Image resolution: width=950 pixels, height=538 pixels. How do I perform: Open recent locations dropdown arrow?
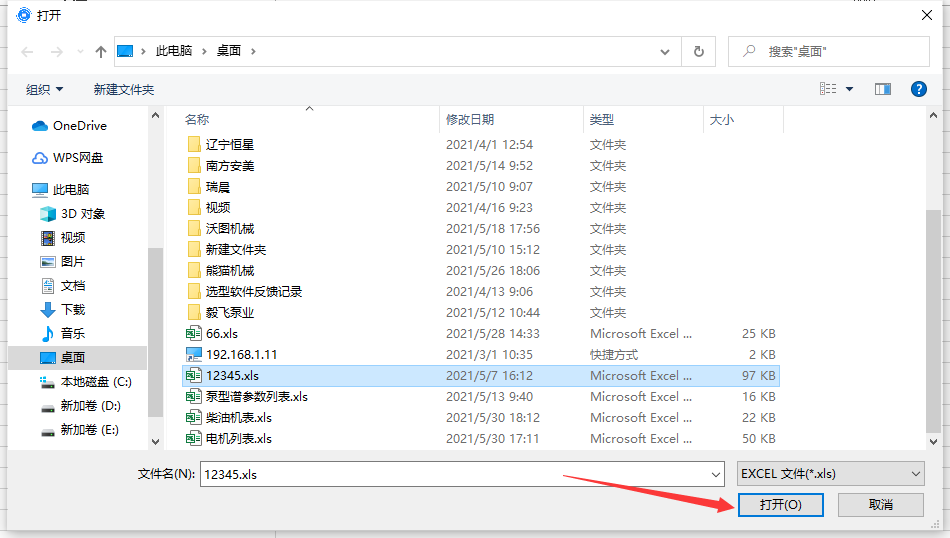tap(80, 52)
